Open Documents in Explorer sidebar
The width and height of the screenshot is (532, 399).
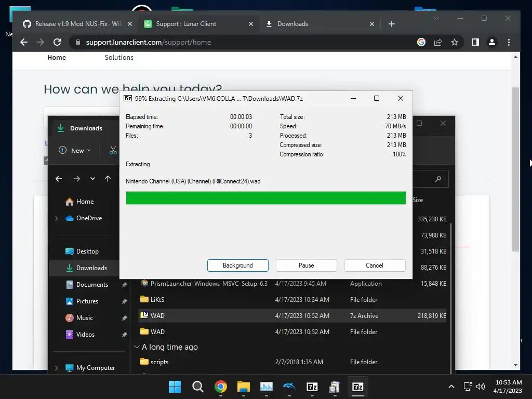[92, 285]
